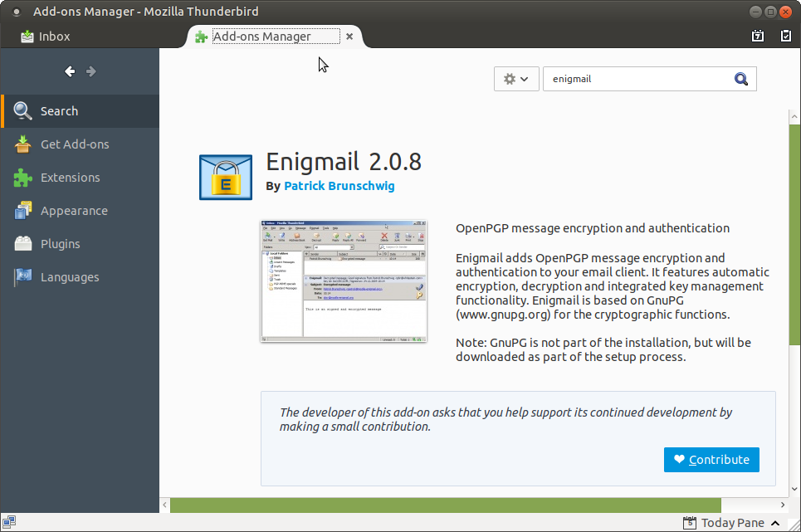This screenshot has width=801, height=532.
Task: Click the developer contribution request text
Action: click(506, 419)
